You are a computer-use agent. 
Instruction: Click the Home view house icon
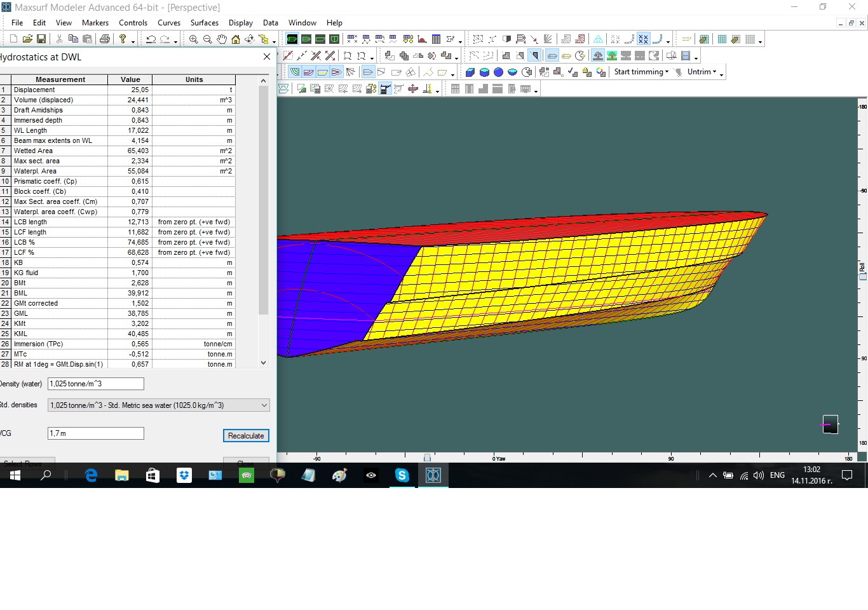pos(235,39)
